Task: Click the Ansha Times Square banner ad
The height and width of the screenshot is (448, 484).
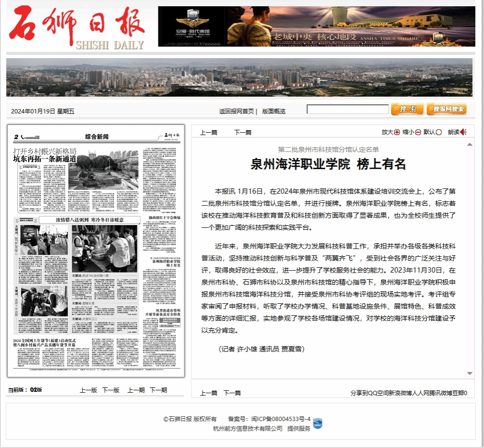Action: [x=317, y=26]
